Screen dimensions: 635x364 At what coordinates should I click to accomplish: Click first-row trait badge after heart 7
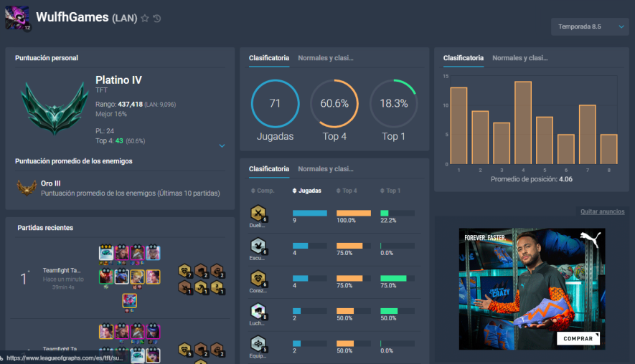(202, 271)
